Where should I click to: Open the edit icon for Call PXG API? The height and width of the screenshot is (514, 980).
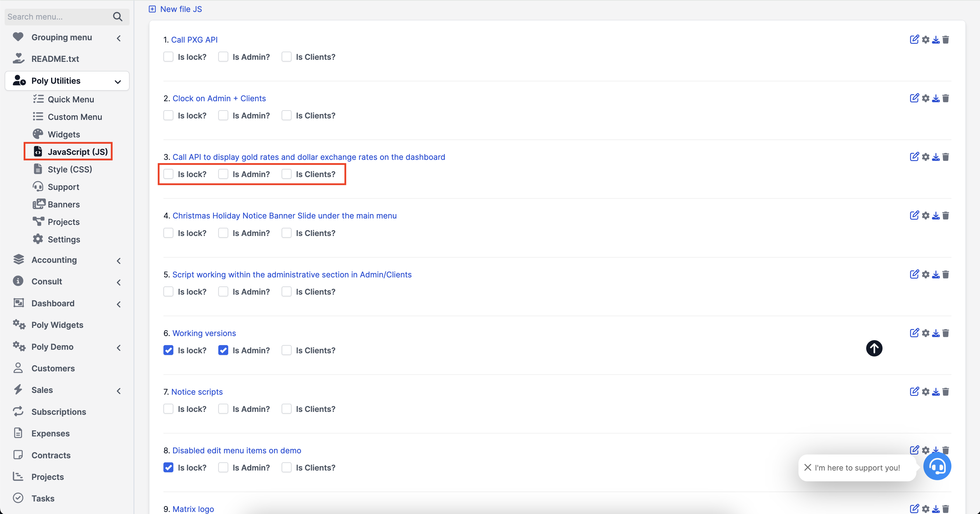[914, 39]
